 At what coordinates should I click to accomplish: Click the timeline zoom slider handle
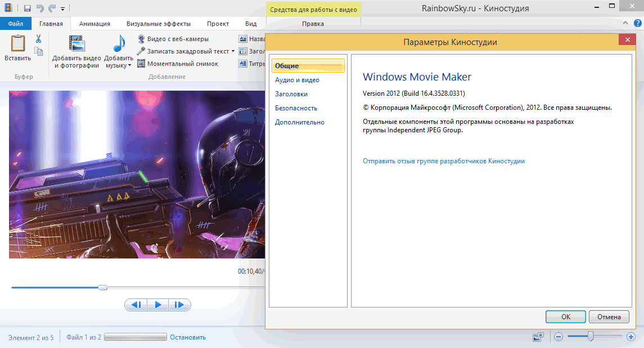point(591,337)
